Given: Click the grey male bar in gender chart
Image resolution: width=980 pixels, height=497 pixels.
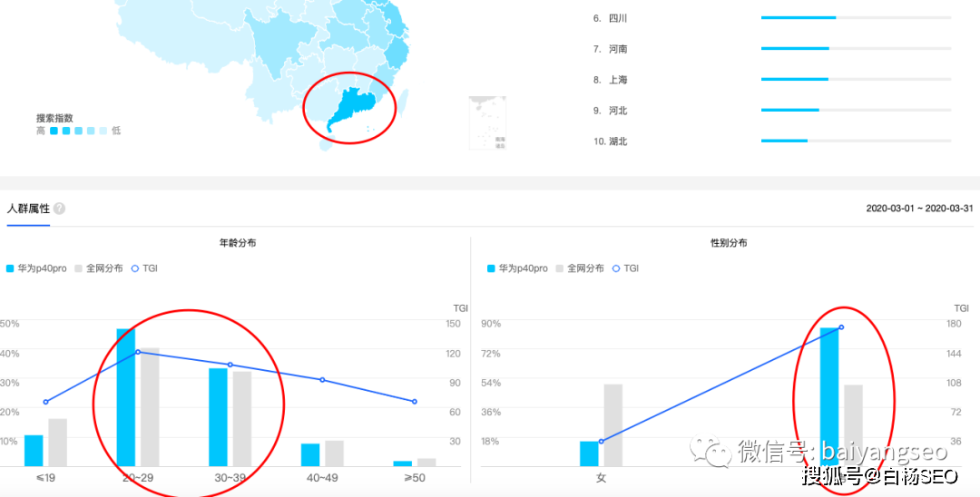Looking at the screenshot, I should click(853, 426).
